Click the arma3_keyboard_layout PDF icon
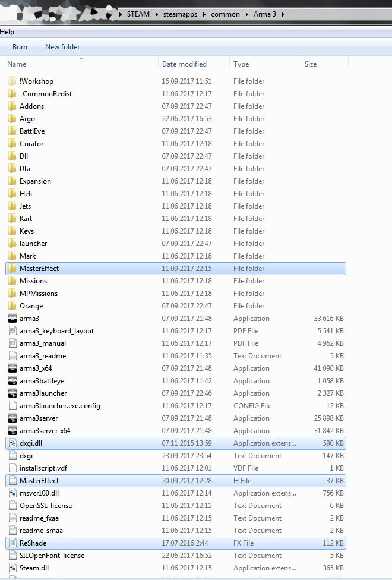This screenshot has height=580, width=392. [x=12, y=330]
